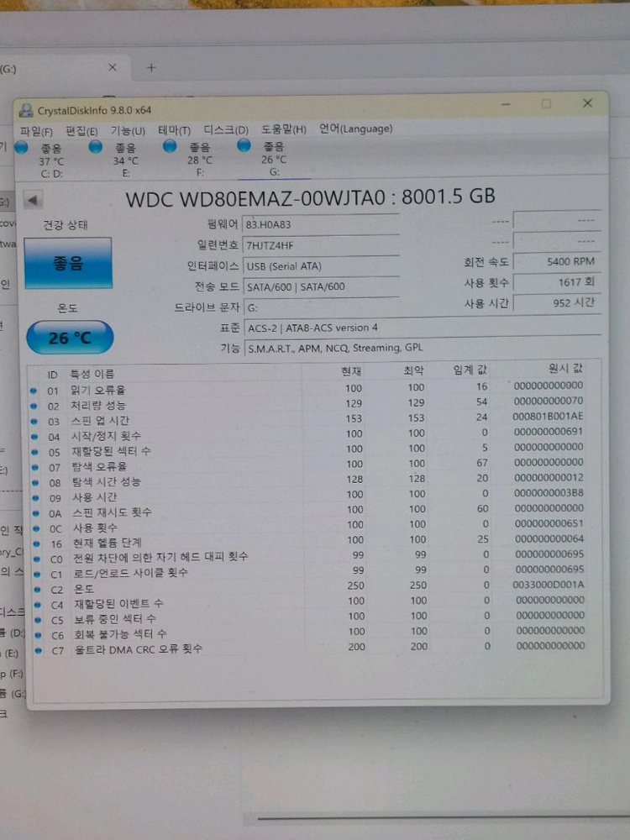The height and width of the screenshot is (840, 630).
Task: Click the status dot for 0C 사용 횟수
Action: [36, 528]
